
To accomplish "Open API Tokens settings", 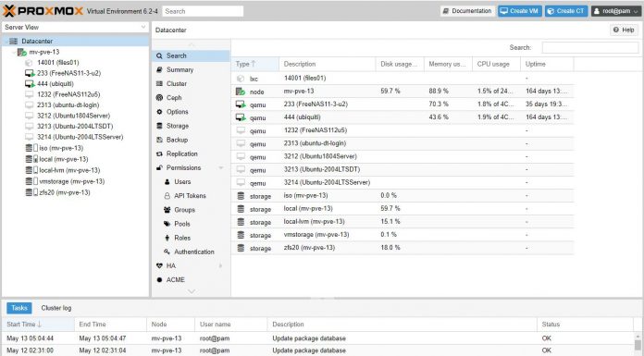I will [x=191, y=196].
